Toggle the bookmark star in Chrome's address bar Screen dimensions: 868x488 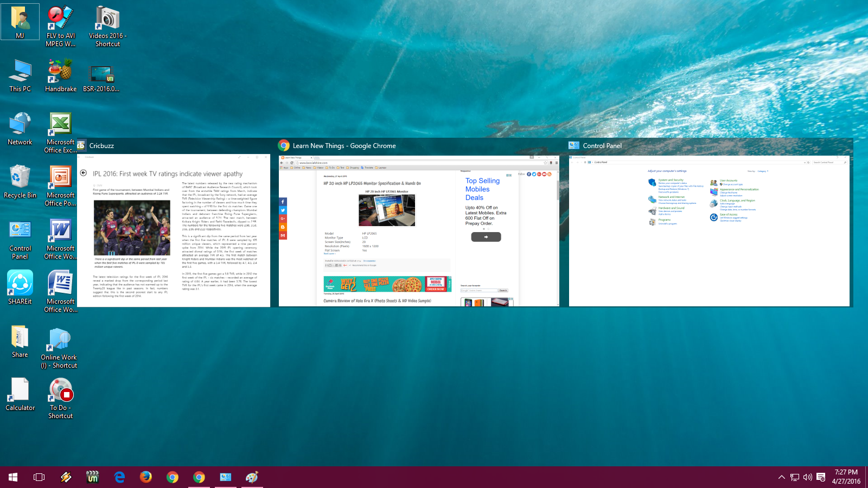pyautogui.click(x=545, y=163)
